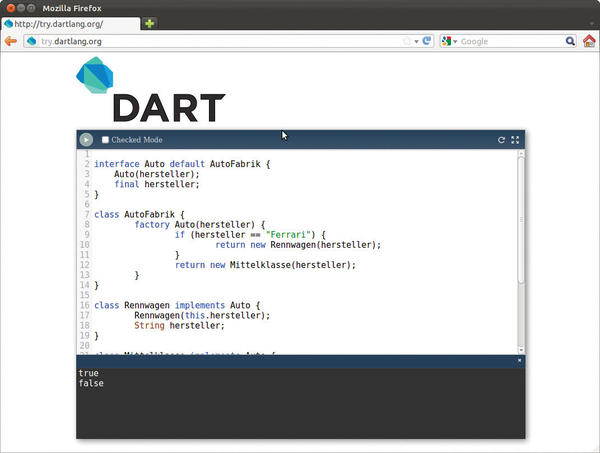This screenshot has height=453, width=600.
Task: Click "class AutoFabrik" on line 7
Action: (x=134, y=214)
